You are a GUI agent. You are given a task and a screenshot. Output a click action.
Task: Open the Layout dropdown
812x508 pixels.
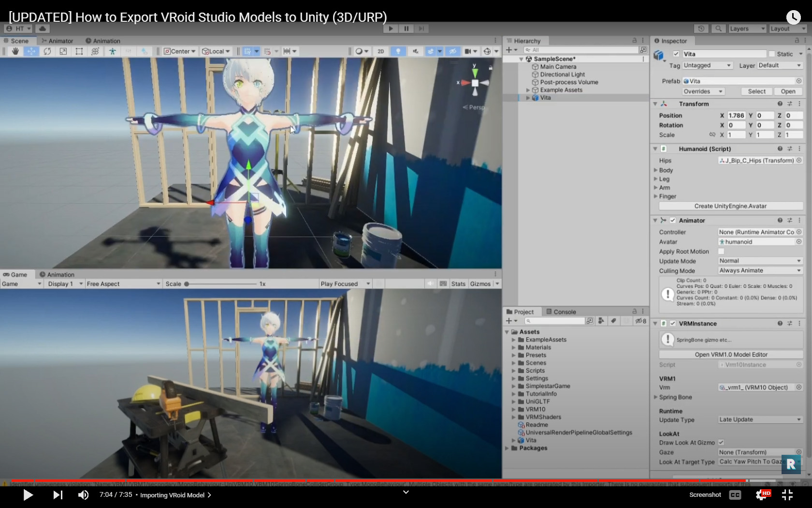(788, 29)
